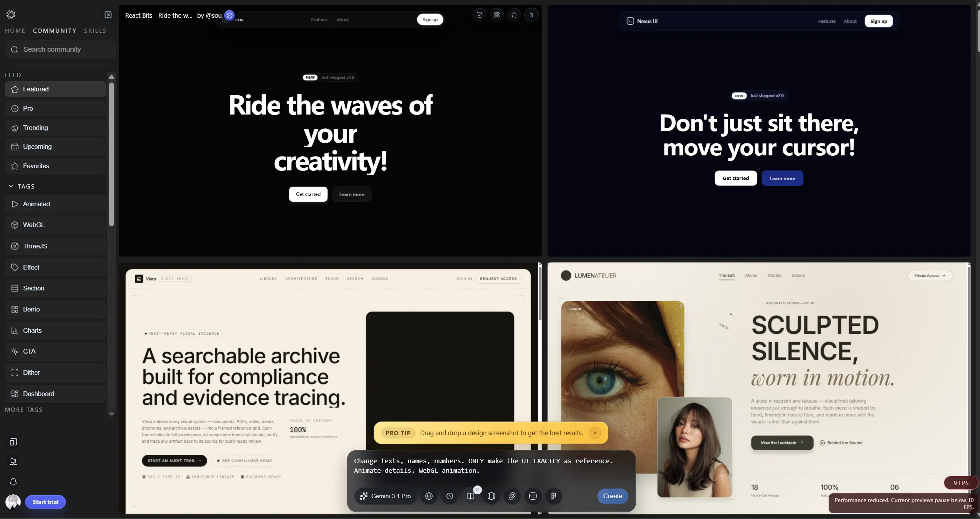Open prompt history clock icon
Image resolution: width=980 pixels, height=519 pixels.
coord(450,496)
